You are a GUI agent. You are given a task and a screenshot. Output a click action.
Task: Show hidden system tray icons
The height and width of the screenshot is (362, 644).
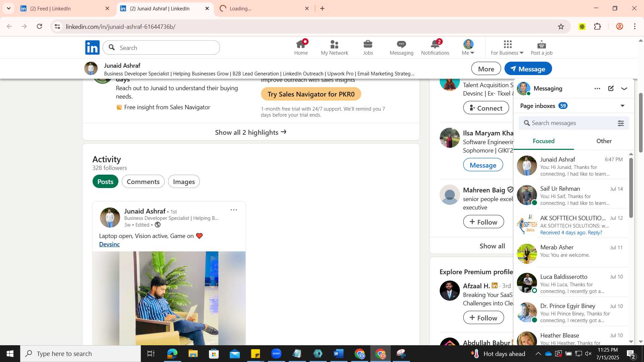(538, 354)
